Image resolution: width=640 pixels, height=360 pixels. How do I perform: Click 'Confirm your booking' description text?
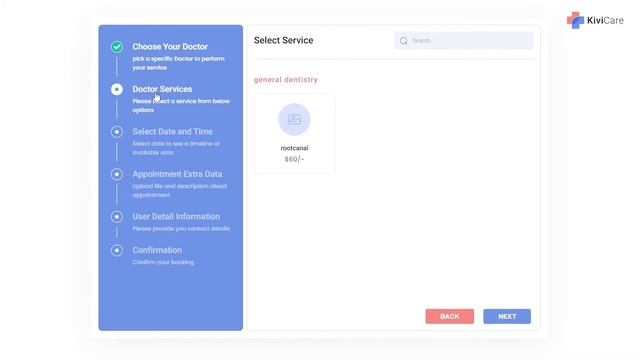tap(163, 262)
